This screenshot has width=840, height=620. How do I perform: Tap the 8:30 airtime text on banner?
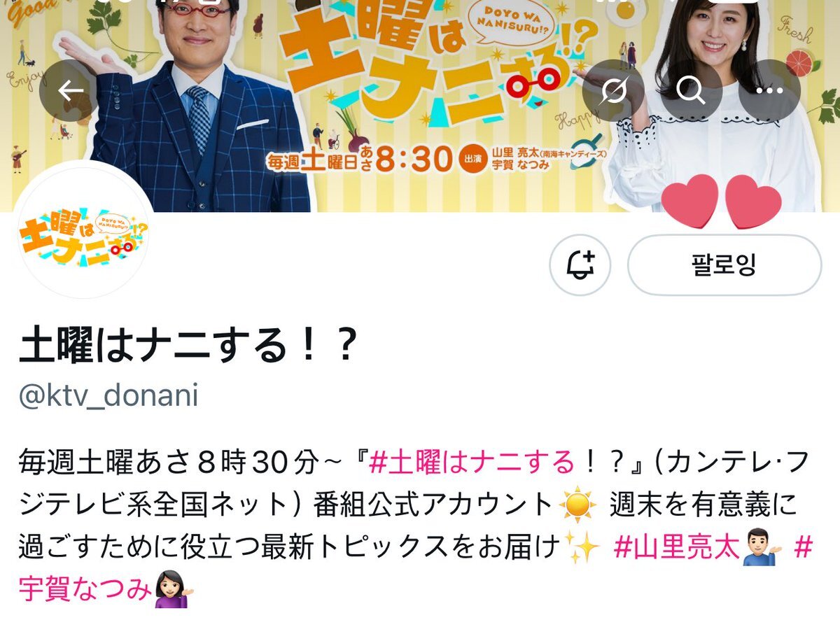pyautogui.click(x=413, y=160)
